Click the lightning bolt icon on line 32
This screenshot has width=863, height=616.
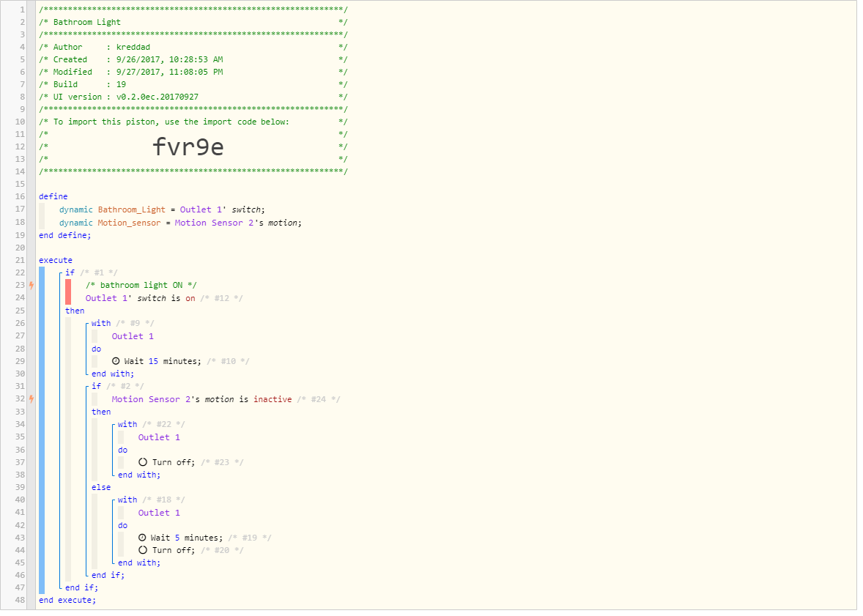tap(32, 399)
